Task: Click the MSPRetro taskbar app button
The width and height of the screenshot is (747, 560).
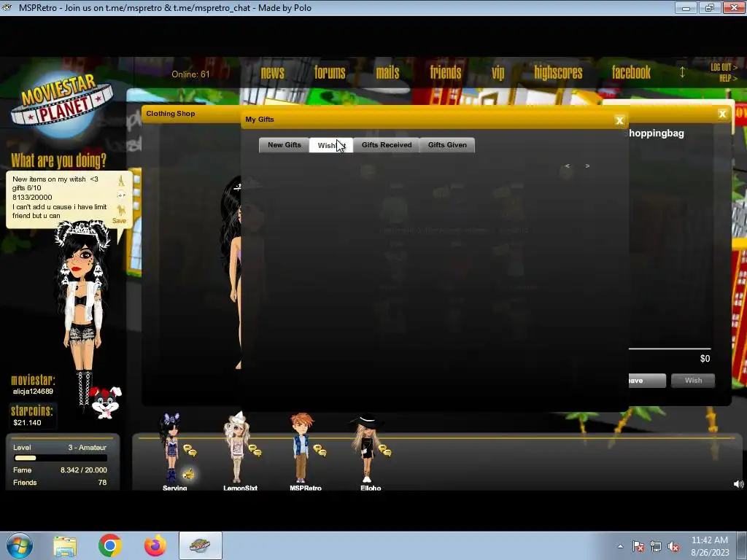Action: (200, 545)
